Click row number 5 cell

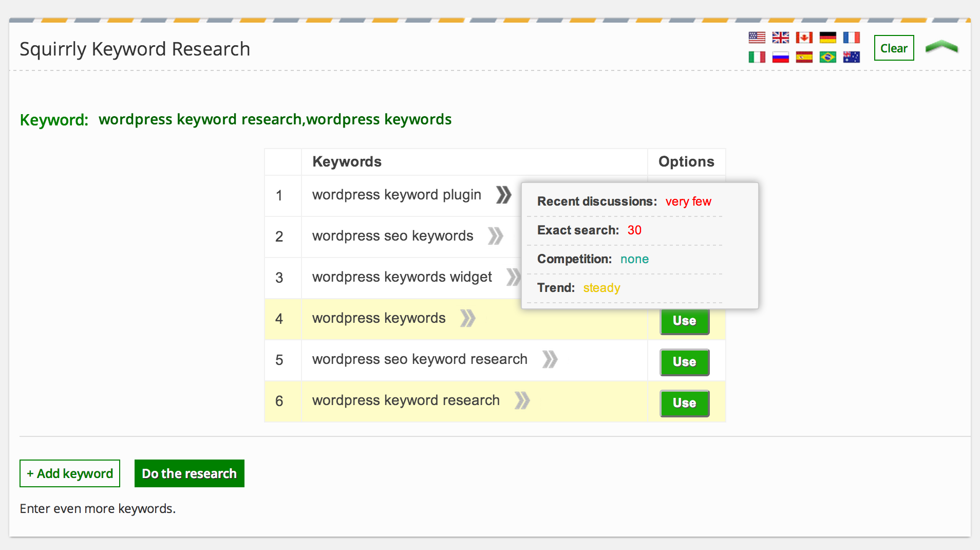pyautogui.click(x=282, y=360)
